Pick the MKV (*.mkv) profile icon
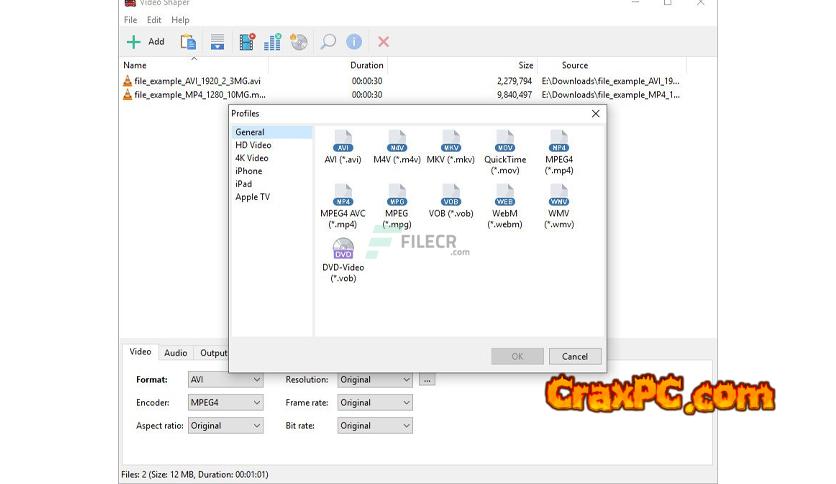 click(450, 141)
